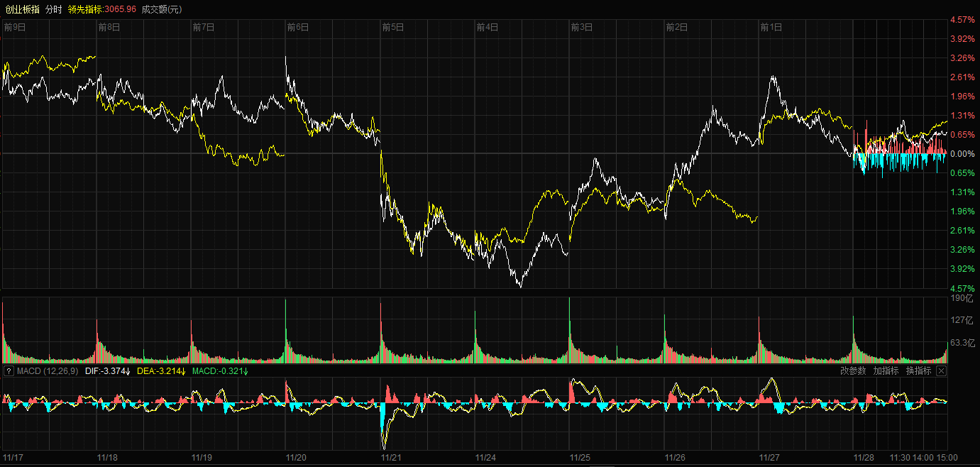Close the MACD indicator panel

tap(941, 371)
